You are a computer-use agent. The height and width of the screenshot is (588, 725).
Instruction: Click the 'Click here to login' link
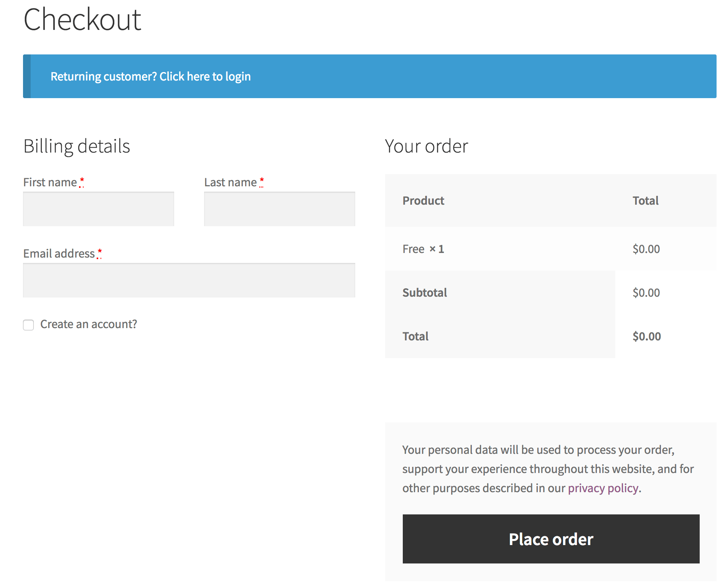[x=205, y=77]
